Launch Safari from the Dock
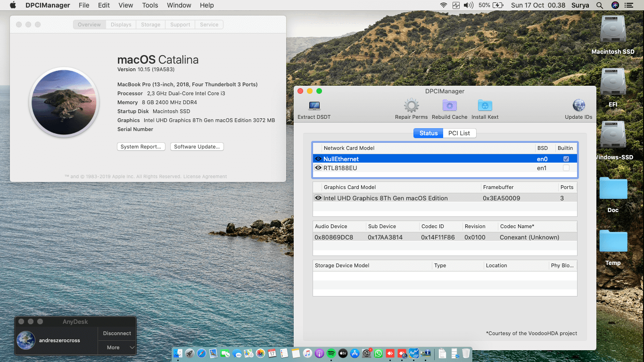The width and height of the screenshot is (644, 362). click(x=201, y=353)
